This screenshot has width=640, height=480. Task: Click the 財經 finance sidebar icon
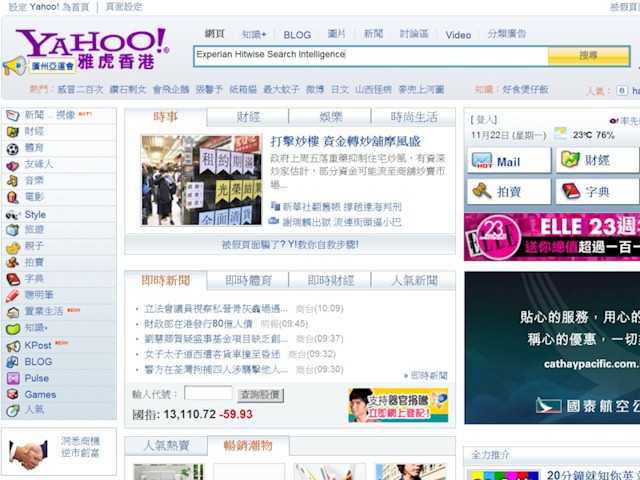click(x=13, y=132)
